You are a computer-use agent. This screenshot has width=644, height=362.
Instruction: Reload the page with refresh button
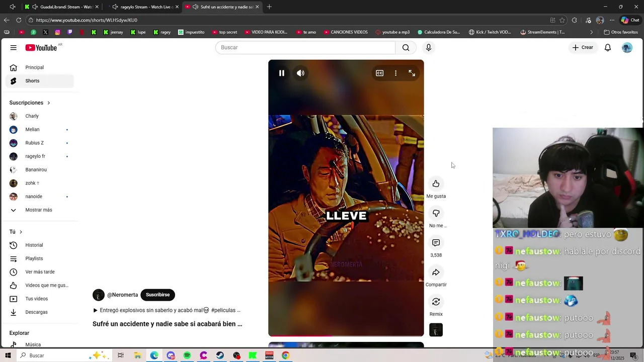coord(19,20)
